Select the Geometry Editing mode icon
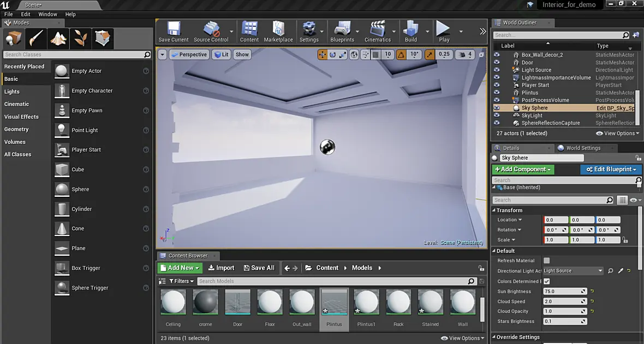 (x=102, y=39)
